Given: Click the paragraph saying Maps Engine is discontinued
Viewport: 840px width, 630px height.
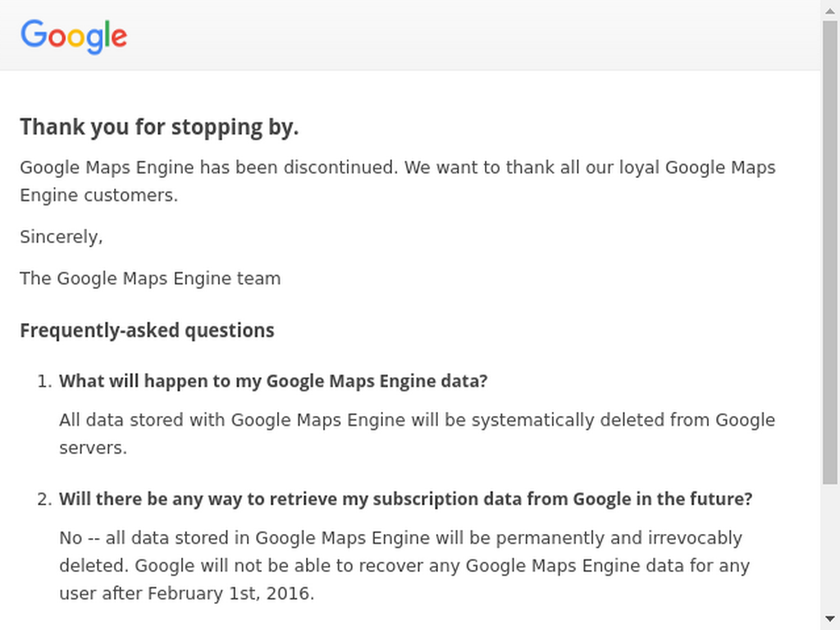Looking at the screenshot, I should [x=398, y=181].
